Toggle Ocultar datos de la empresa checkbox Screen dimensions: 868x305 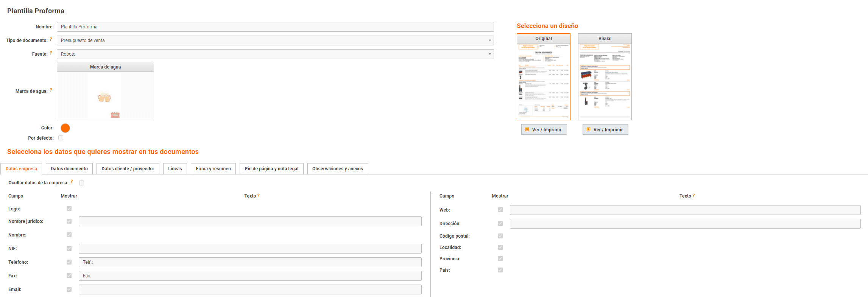(x=82, y=183)
